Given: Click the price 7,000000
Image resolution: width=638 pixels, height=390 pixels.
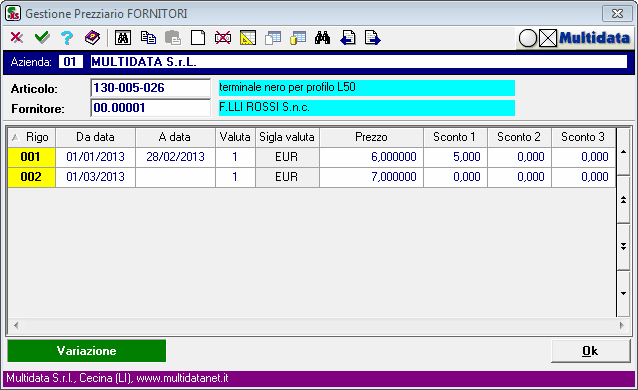Looking at the screenshot, I should coord(371,177).
